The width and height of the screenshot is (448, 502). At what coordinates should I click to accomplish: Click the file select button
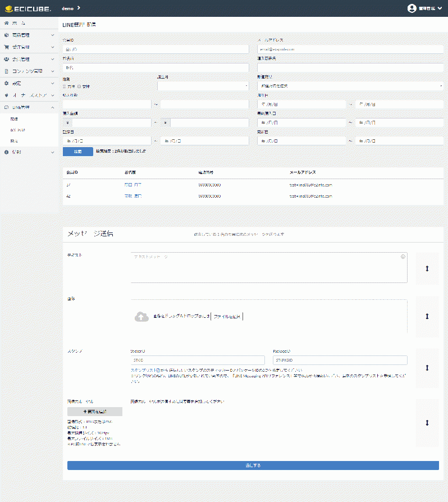[227, 316]
